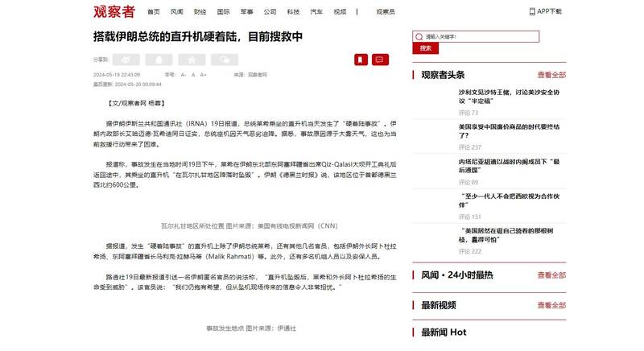The width and height of the screenshot is (644, 351).
Task: Select the smallest font size A-
Action: [184, 74]
